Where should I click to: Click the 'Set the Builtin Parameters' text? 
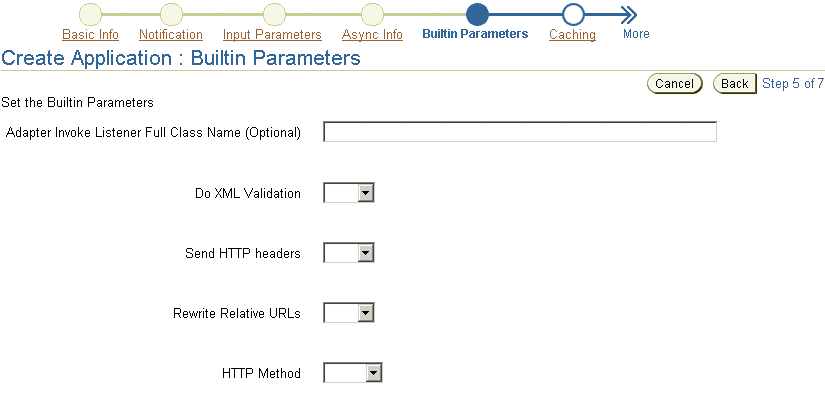(x=77, y=103)
